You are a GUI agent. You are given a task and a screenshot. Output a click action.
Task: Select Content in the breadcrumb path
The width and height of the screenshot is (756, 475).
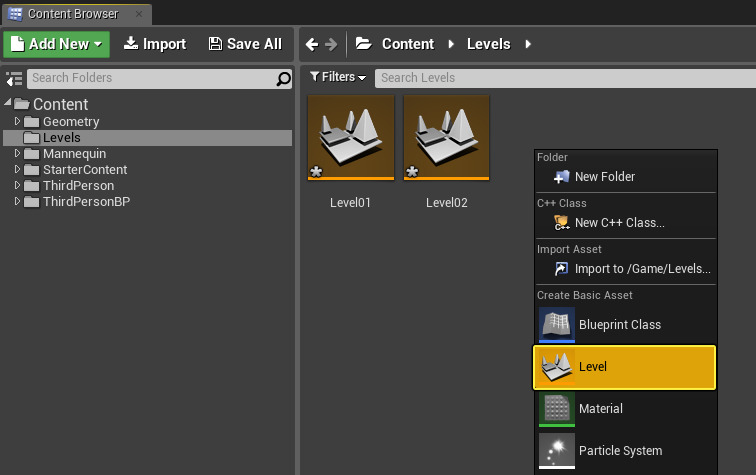click(x=408, y=44)
